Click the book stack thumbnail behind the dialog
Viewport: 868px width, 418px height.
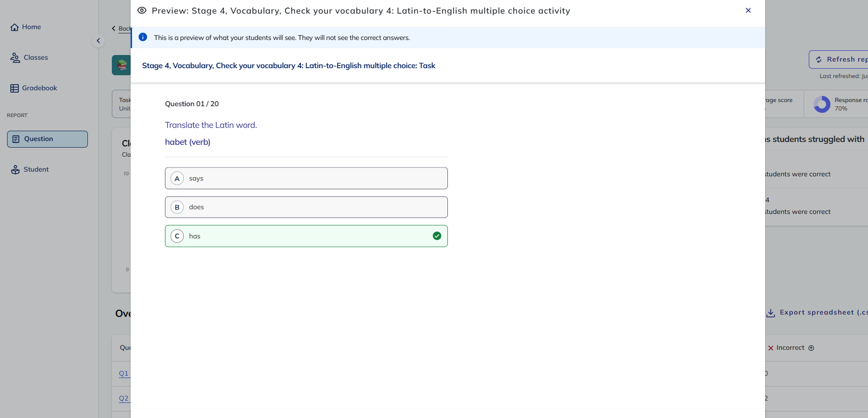point(121,65)
